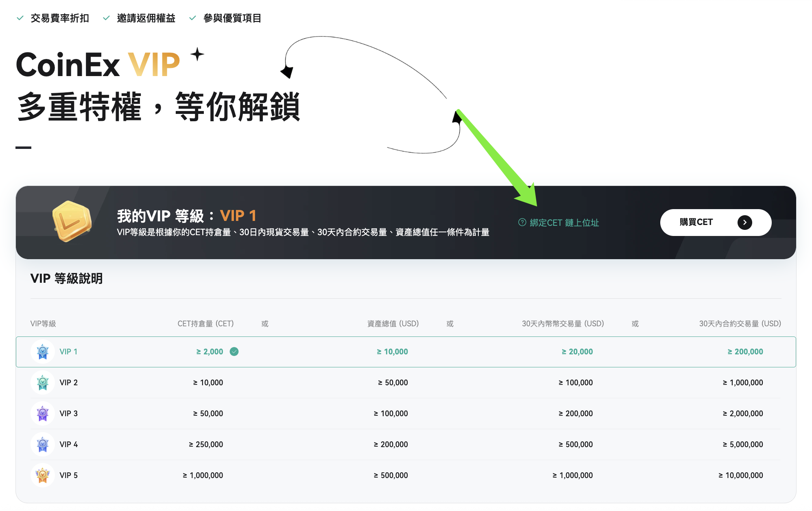
Task: Click the 我的VIP 等級：VIP 1 title
Action: pos(187,216)
